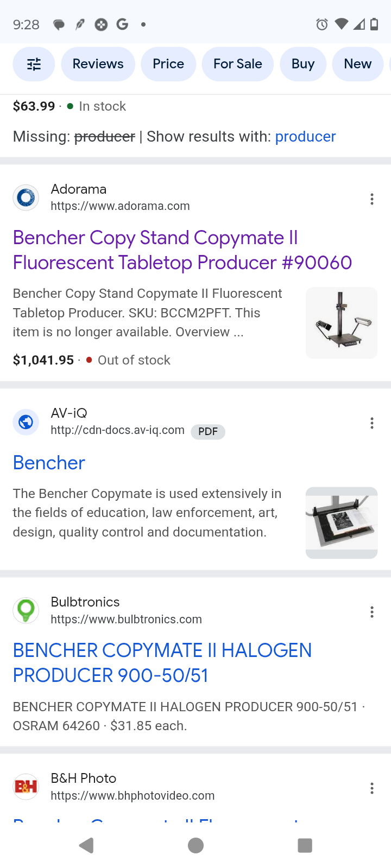391x868 pixels.
Task: Open more options for AV-iQ result
Action: point(372,423)
